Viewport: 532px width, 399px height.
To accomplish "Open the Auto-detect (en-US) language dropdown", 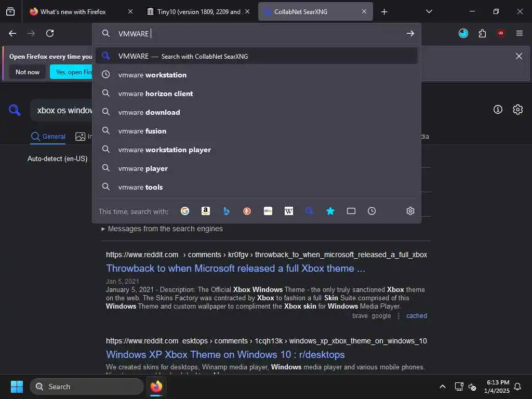I will pos(57,158).
